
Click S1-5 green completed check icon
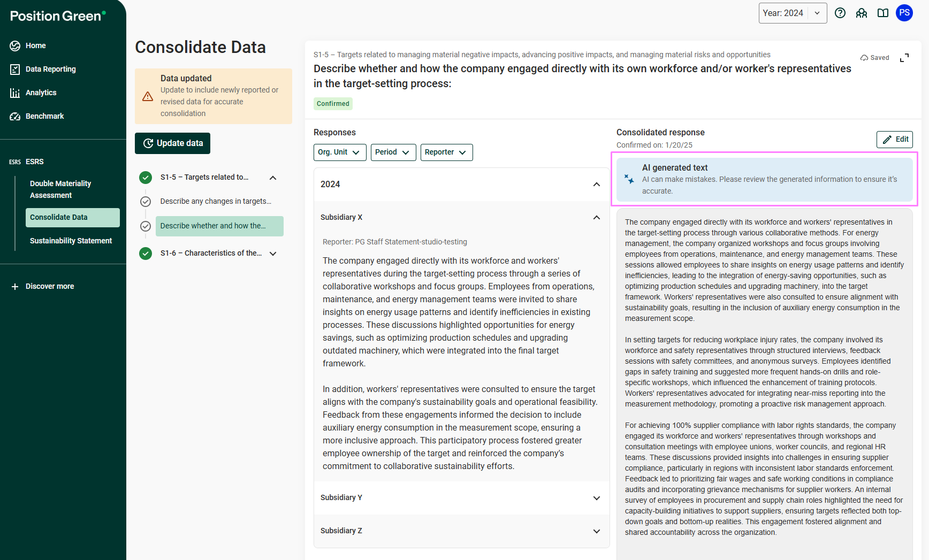(x=146, y=178)
